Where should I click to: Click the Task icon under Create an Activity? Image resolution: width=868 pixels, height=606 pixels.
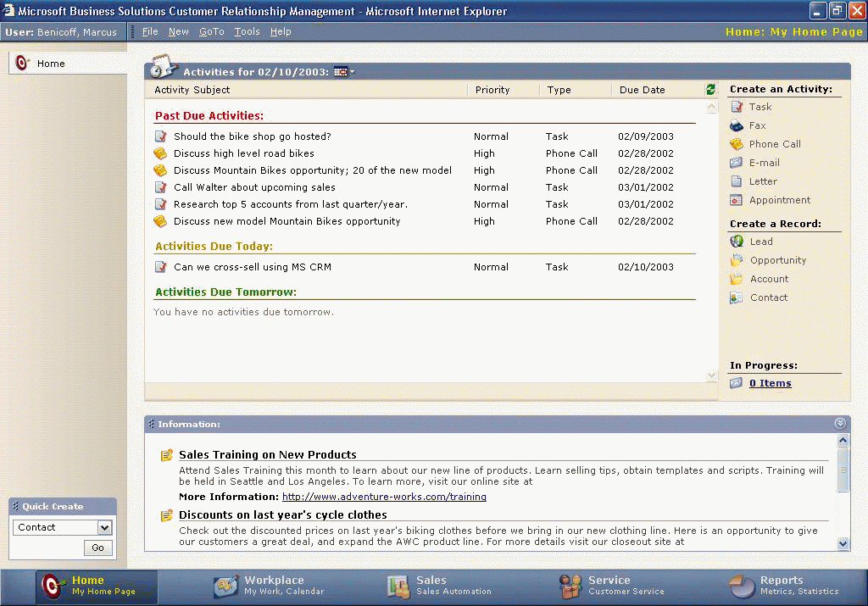coord(737,107)
